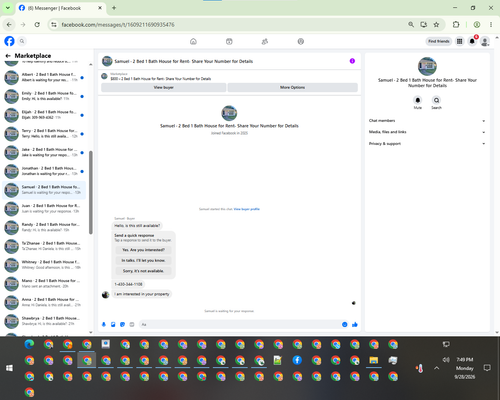Image resolution: width=500 pixels, height=400 pixels.
Task: Expand the Chat members section
Action: pos(427,121)
